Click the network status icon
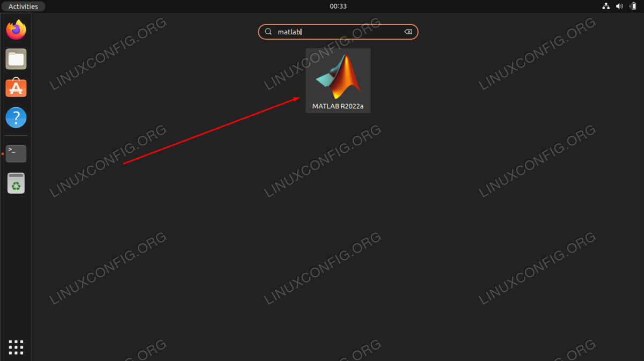644x361 pixels. click(606, 6)
